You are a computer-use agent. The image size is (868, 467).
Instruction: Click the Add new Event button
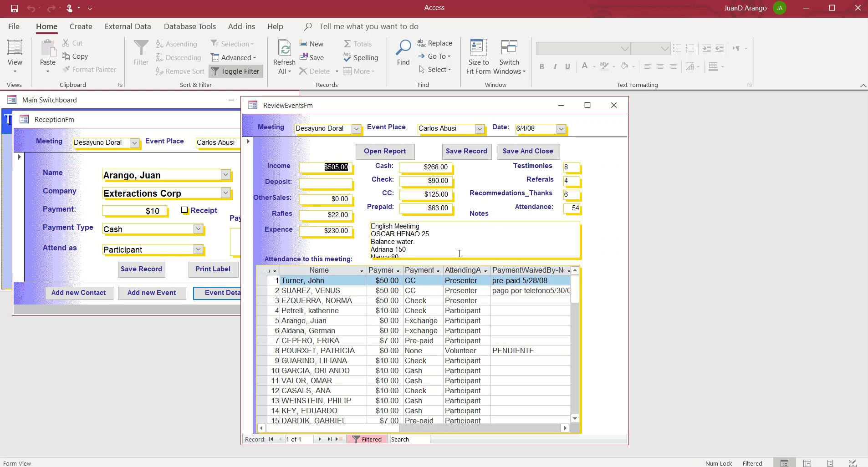click(x=152, y=293)
